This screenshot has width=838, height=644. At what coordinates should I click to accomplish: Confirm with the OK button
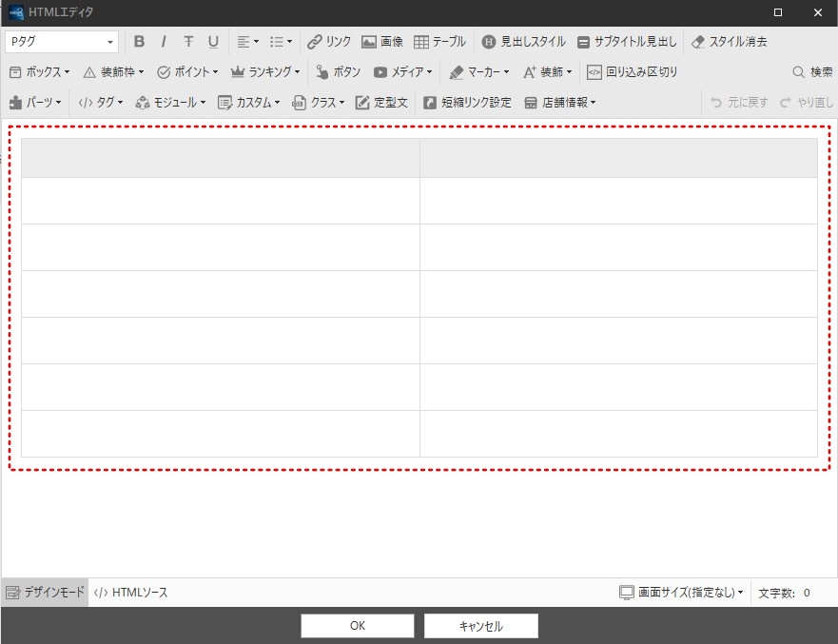point(358,626)
